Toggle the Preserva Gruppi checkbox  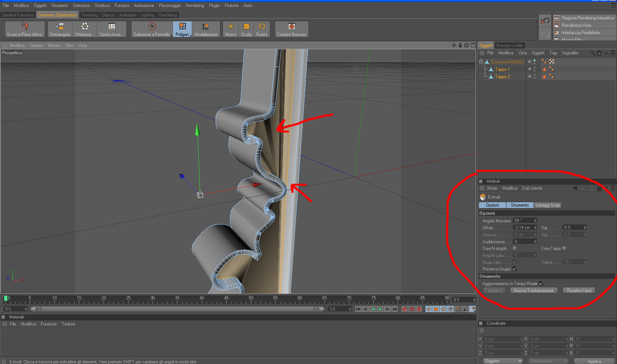515,269
